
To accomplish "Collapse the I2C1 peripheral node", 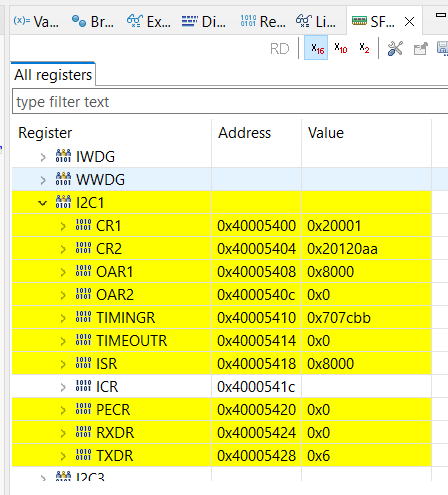I will (x=43, y=203).
